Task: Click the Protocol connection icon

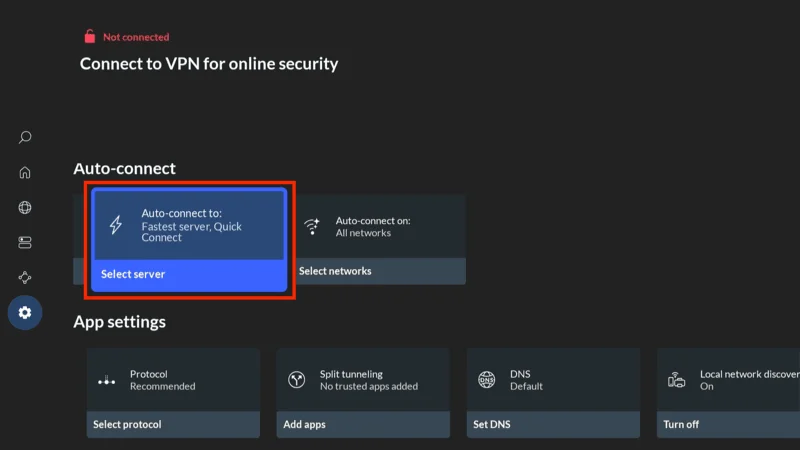Action: pos(106,380)
